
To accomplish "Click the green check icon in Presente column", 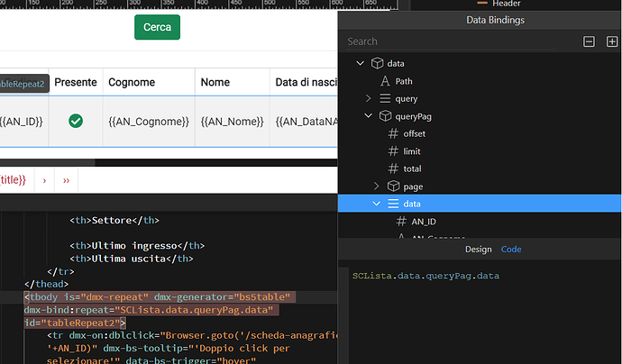I will [x=76, y=121].
